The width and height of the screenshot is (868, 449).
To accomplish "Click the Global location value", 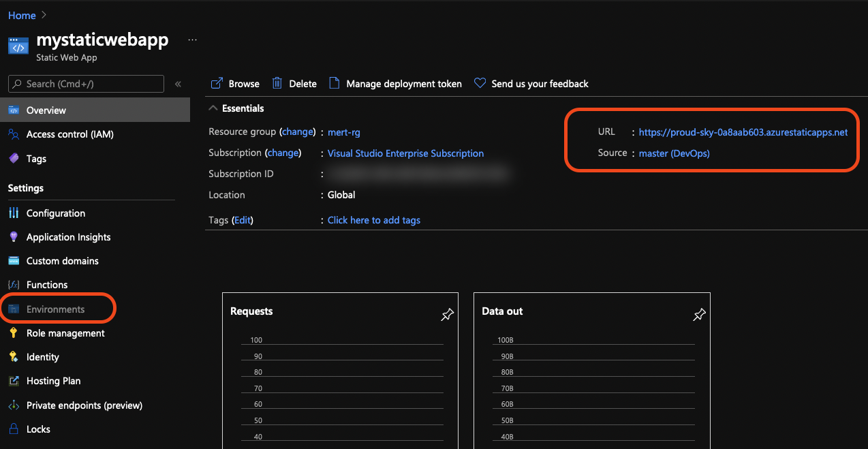I will 341,195.
